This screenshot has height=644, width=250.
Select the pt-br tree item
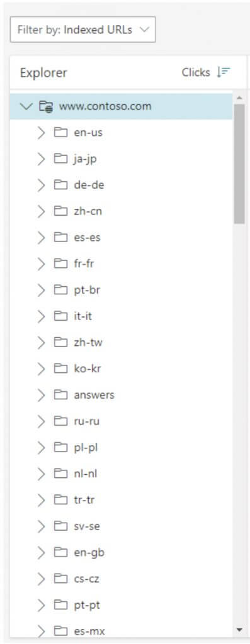[122, 291]
